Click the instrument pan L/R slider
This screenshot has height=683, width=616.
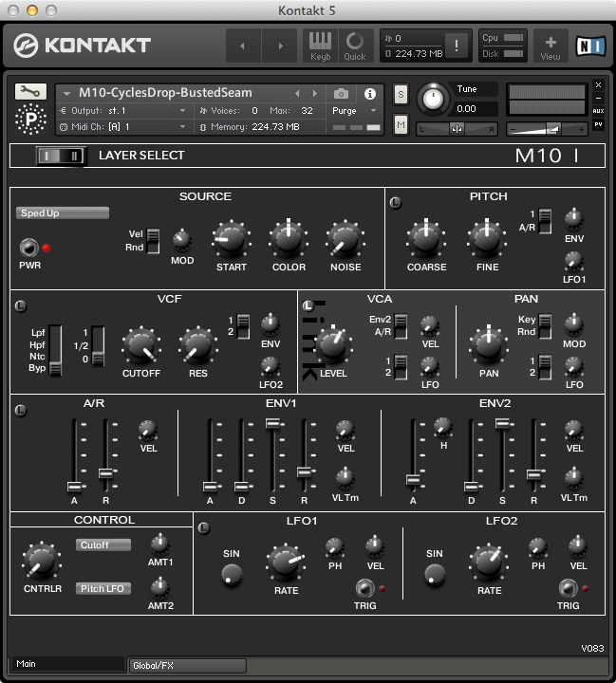pyautogui.click(x=457, y=129)
